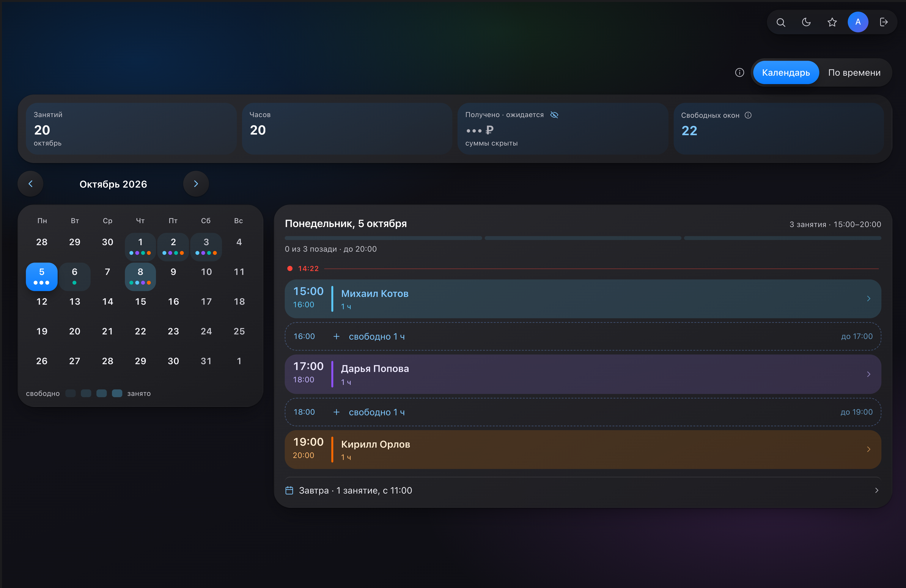Open Михаил Котов lesson chevron
Screen dimensions: 906x588
(868, 299)
